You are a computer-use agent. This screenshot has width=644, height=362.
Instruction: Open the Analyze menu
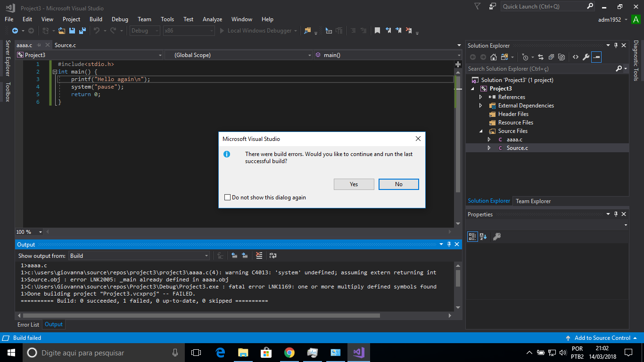click(212, 19)
